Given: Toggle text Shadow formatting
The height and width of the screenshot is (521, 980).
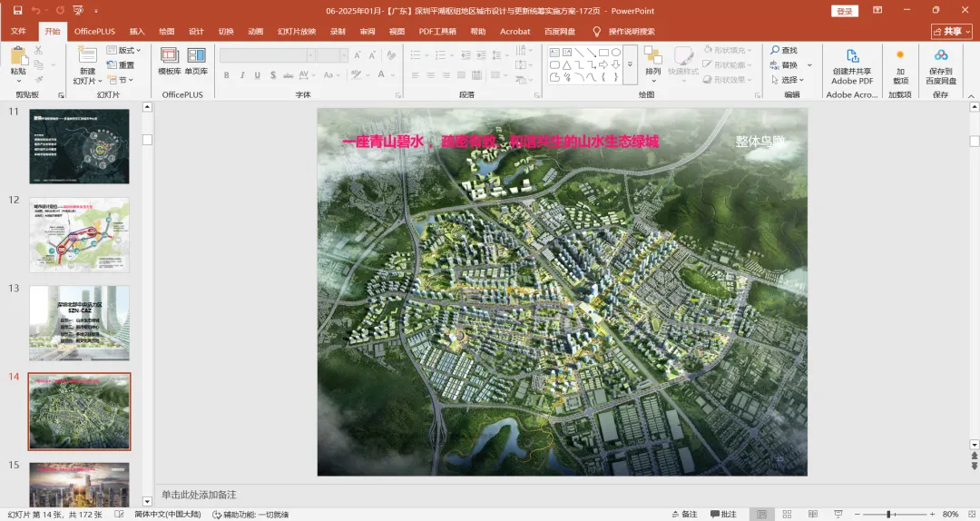Looking at the screenshot, I should point(272,75).
